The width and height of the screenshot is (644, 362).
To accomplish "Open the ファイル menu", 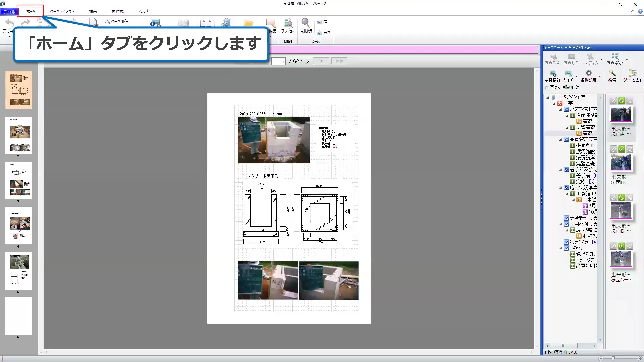I will pyautogui.click(x=9, y=11).
